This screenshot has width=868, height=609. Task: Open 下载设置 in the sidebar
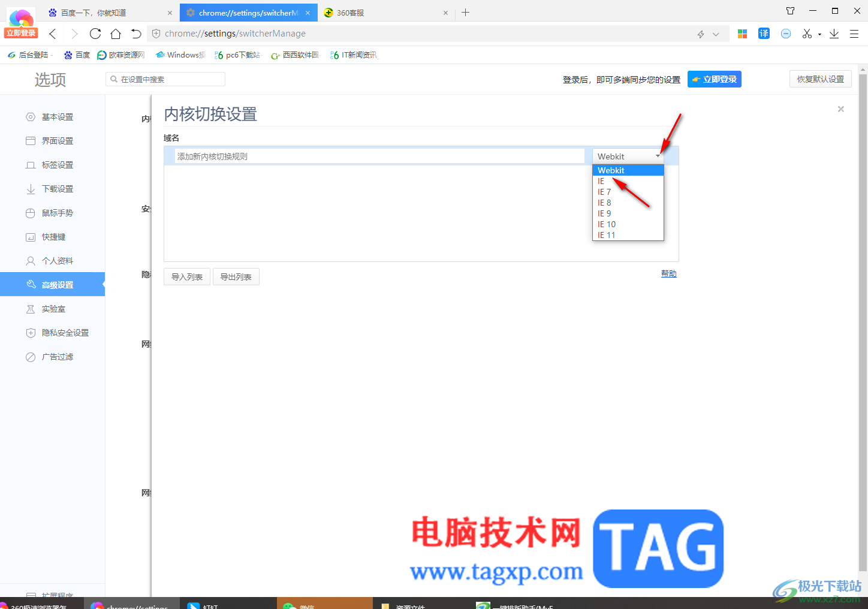[x=52, y=189]
